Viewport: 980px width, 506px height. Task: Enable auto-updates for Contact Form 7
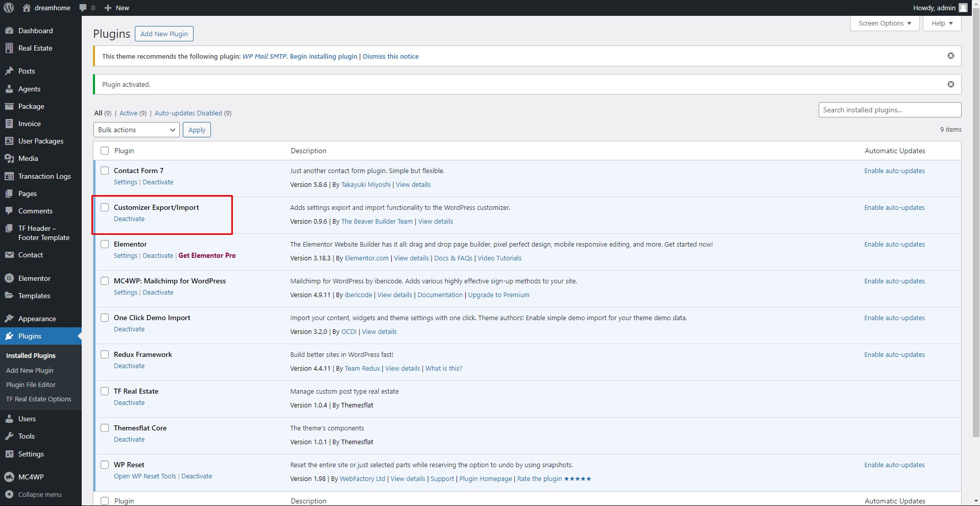(x=895, y=171)
